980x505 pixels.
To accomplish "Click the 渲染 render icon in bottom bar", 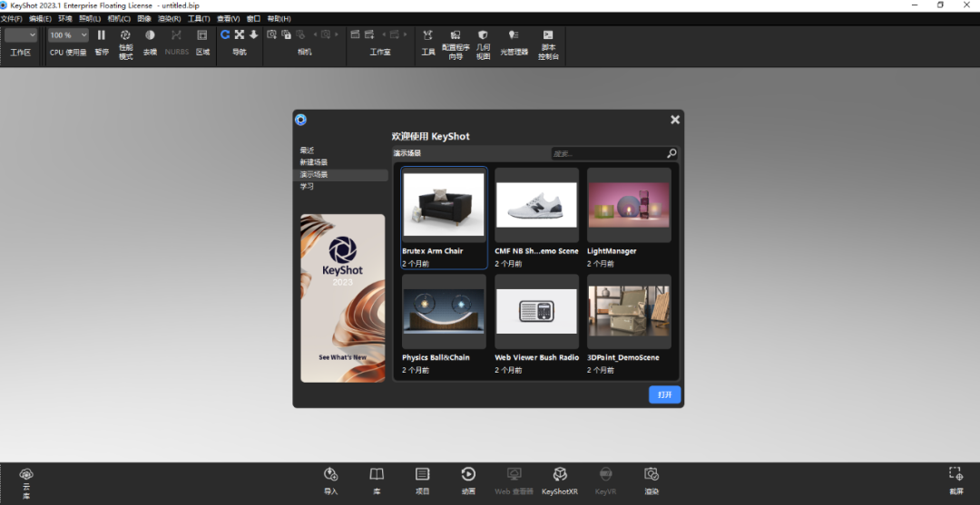I will coord(651,474).
